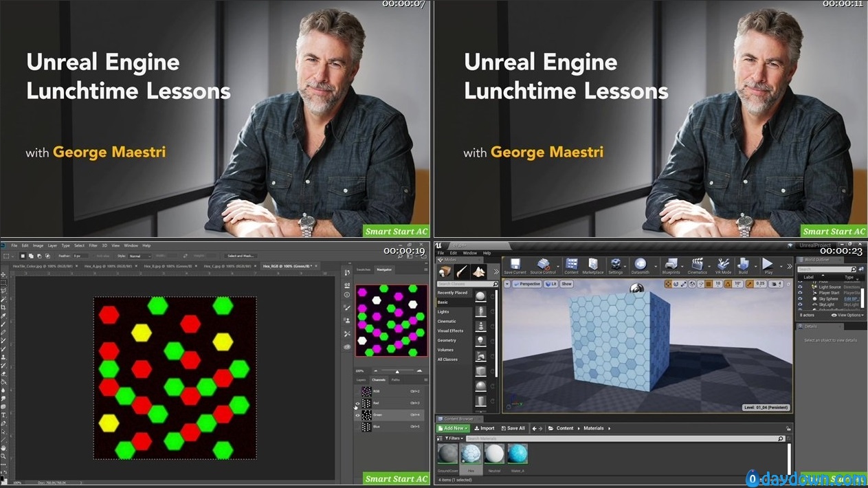The height and width of the screenshot is (488, 868).
Task: Click the Blueprints toolbar icon
Action: (x=671, y=267)
